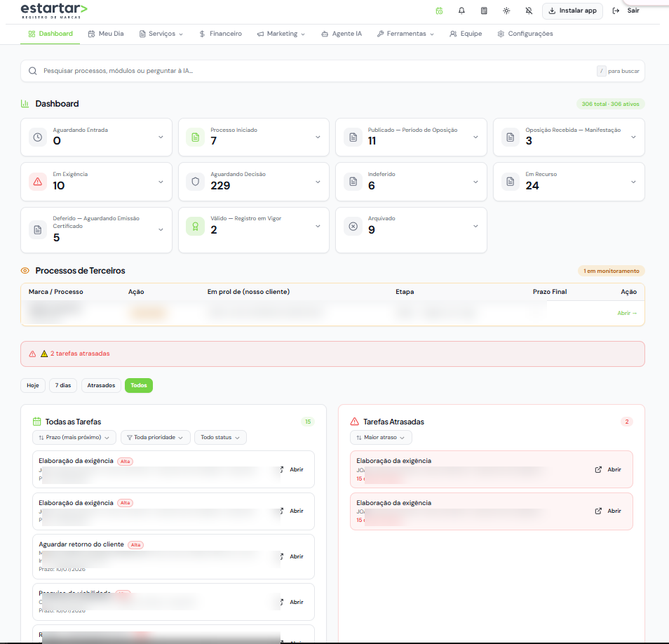Open Prazo (mais próximo) sort dropdown
This screenshot has width=669, height=644.
tap(74, 438)
